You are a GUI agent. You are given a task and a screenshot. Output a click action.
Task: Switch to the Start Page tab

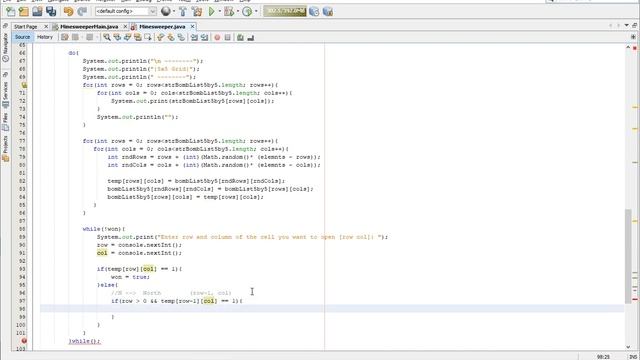click(25, 27)
